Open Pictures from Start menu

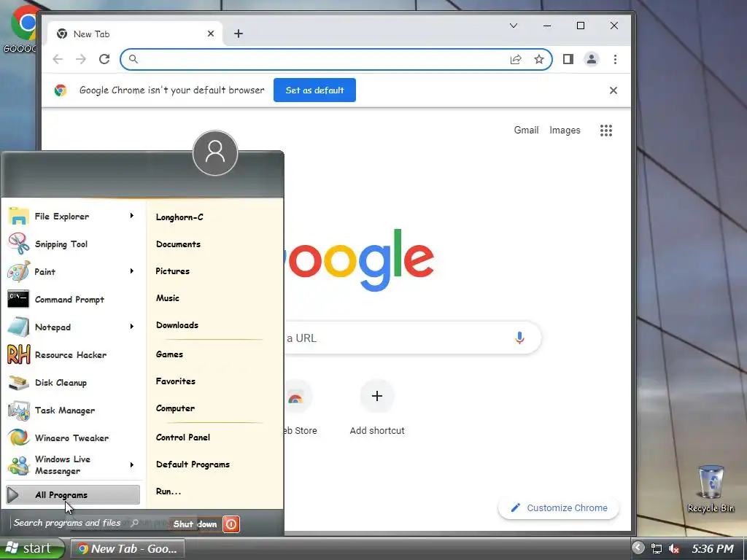tap(172, 271)
